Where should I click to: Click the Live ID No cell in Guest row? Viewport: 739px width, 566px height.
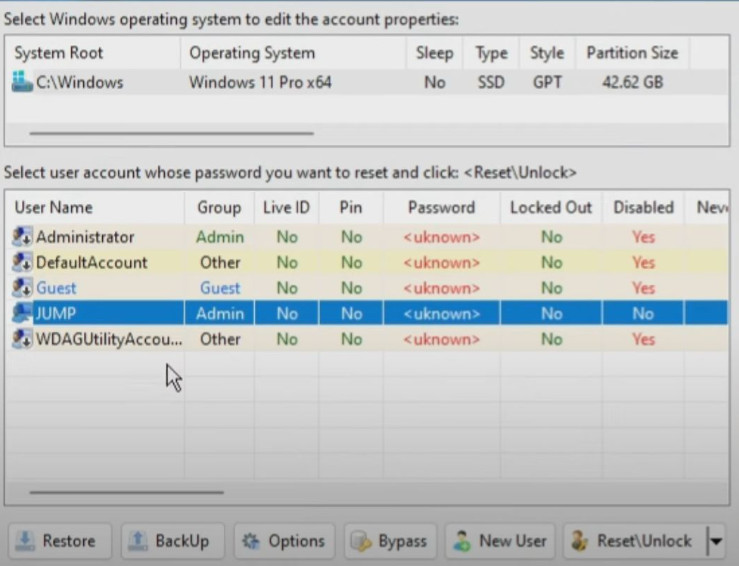coord(287,287)
